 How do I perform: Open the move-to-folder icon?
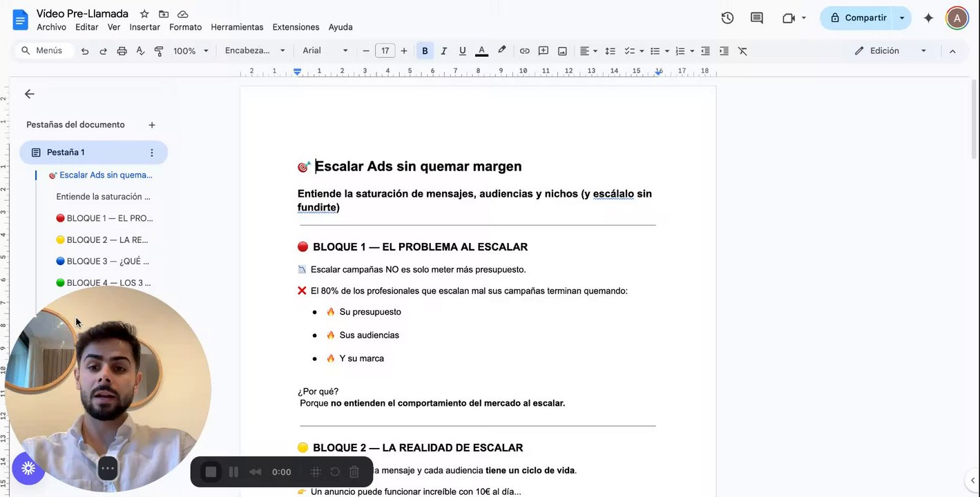point(164,14)
